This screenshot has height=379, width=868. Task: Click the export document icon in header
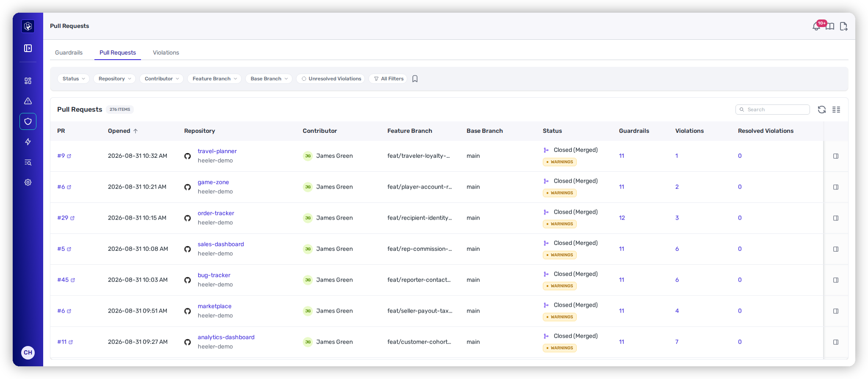[843, 26]
